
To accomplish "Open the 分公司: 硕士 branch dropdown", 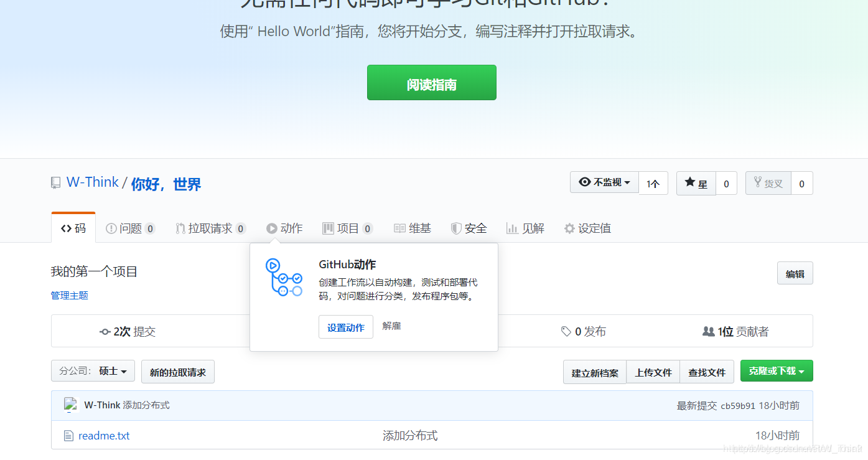I will 93,371.
